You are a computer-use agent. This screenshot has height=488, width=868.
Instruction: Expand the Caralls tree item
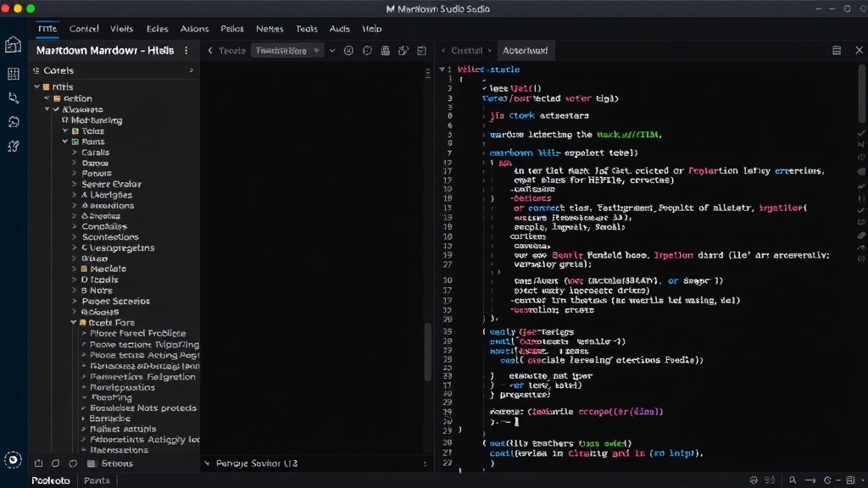pos(75,152)
